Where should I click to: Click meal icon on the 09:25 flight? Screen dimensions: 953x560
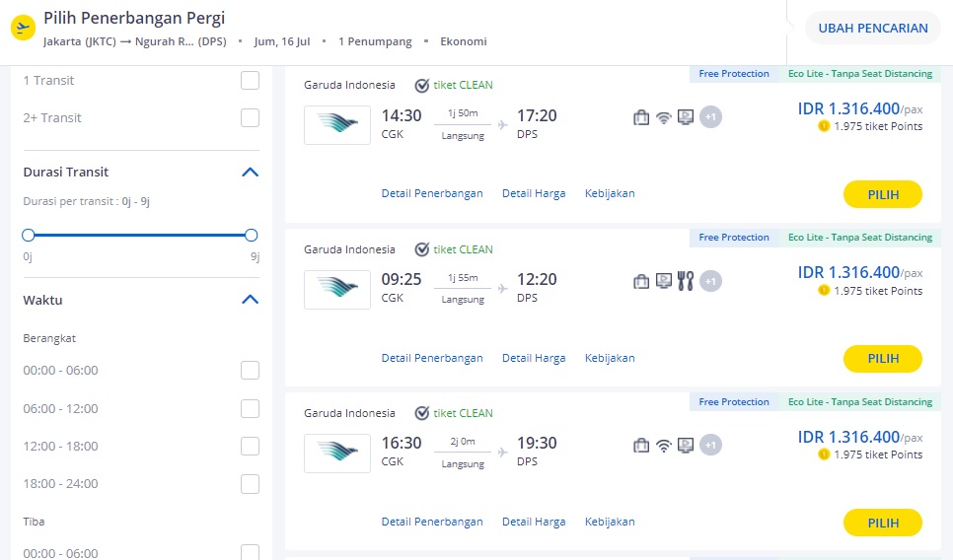(x=686, y=281)
